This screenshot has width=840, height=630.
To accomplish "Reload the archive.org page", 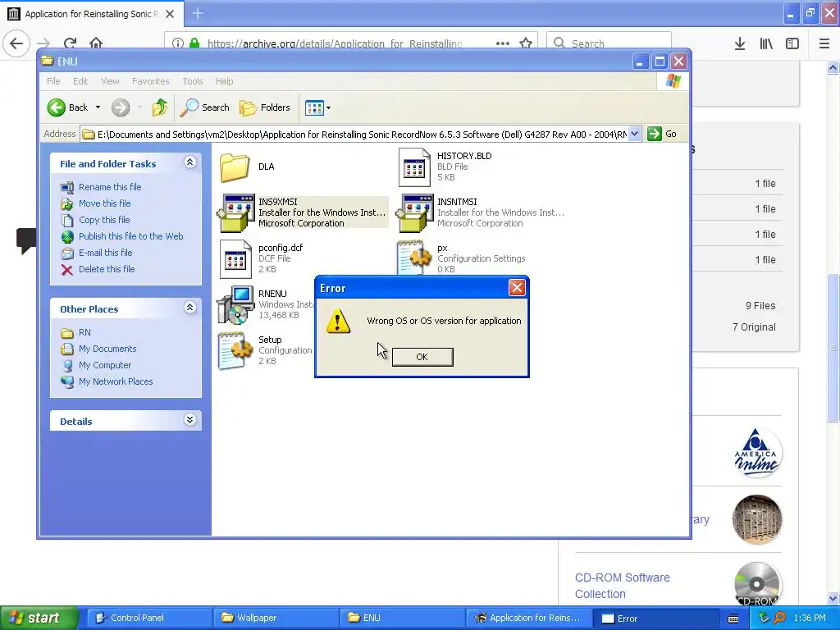I will (71, 43).
